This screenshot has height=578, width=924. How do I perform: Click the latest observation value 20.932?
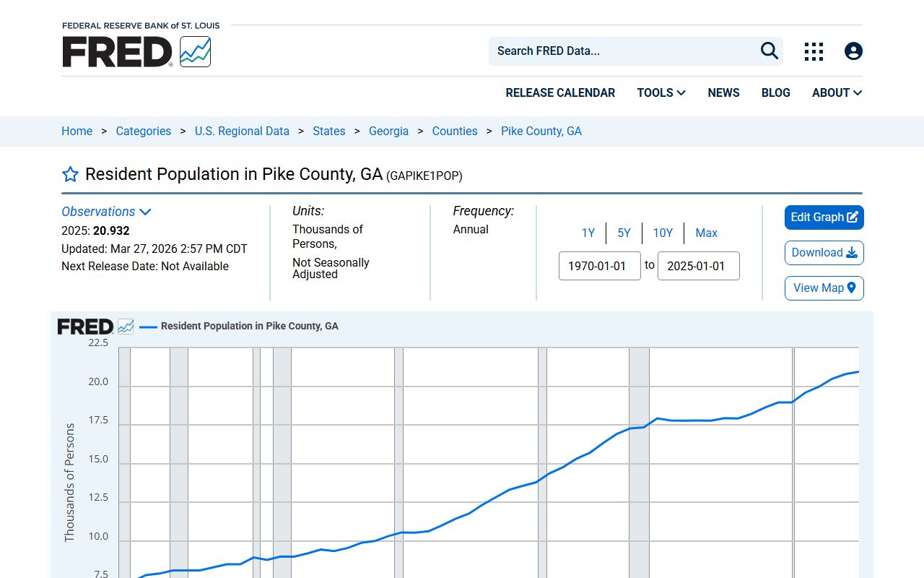point(111,230)
